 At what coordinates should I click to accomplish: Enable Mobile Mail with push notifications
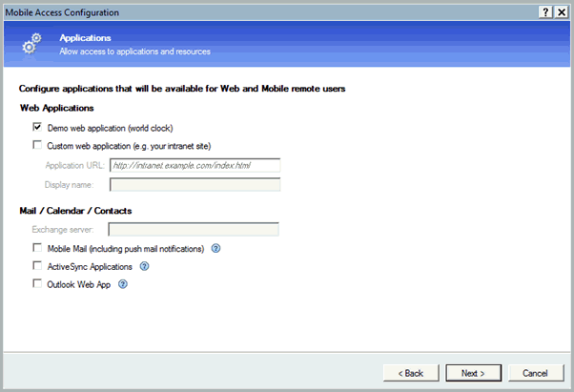37,249
